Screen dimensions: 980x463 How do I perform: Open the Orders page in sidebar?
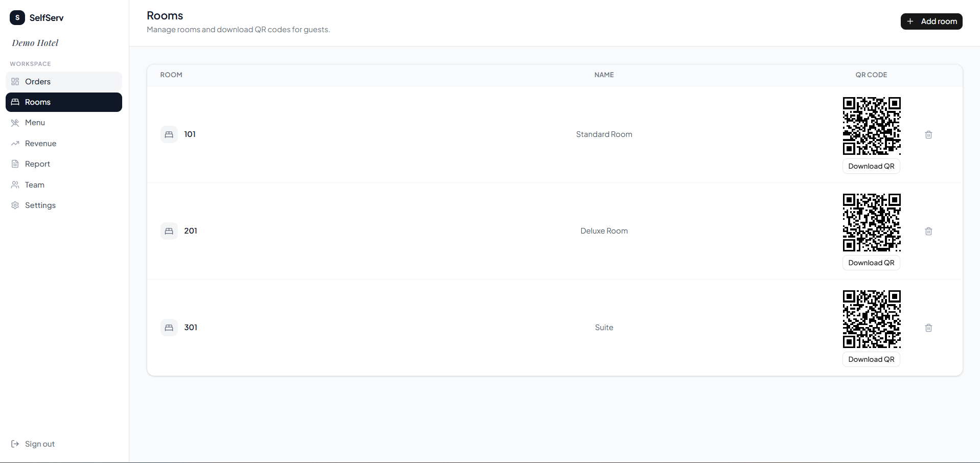pos(64,81)
